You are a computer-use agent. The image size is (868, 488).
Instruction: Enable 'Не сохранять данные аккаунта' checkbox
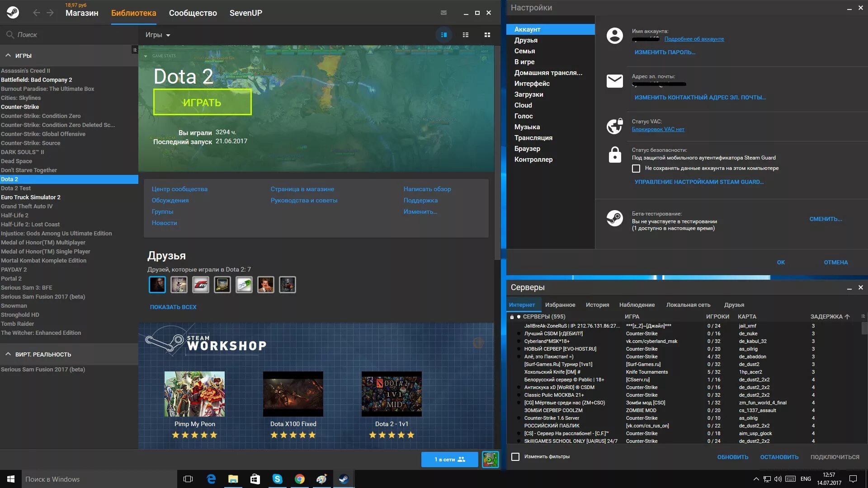pos(636,169)
